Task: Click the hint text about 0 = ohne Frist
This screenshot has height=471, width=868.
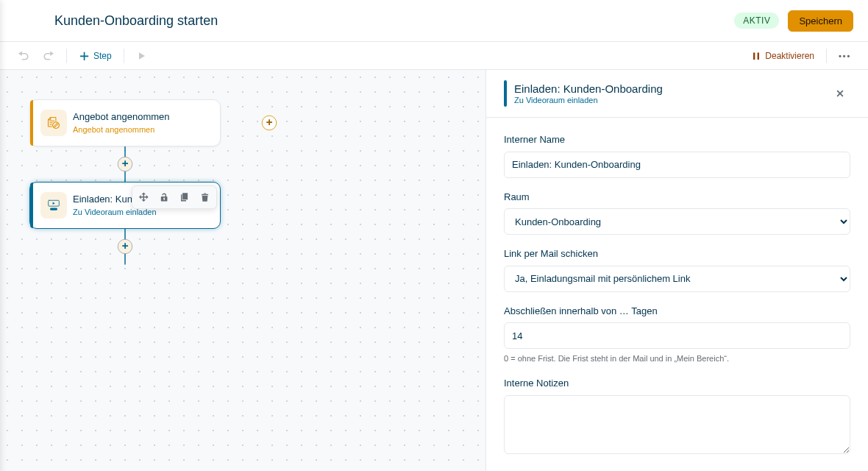Action: [x=616, y=358]
